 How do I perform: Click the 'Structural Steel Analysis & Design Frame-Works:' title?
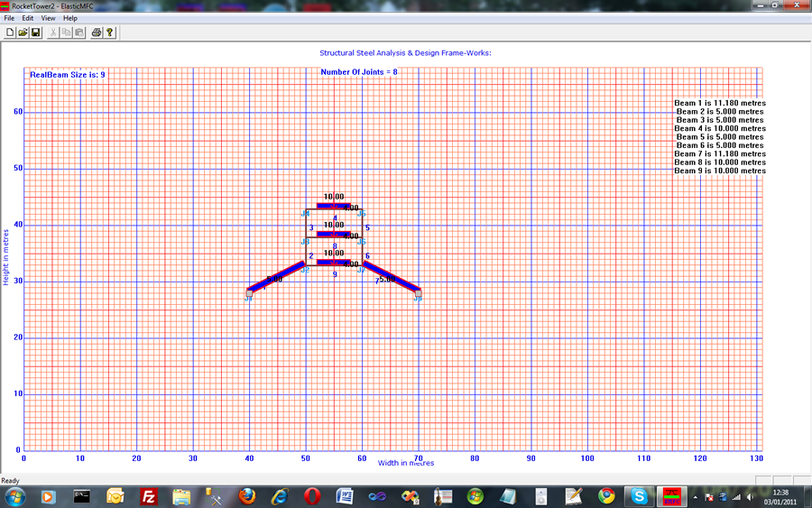click(x=405, y=53)
